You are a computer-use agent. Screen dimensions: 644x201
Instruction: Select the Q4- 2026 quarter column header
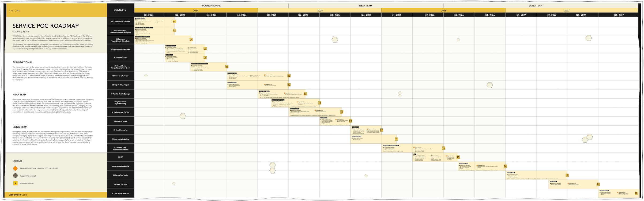pos(489,15)
